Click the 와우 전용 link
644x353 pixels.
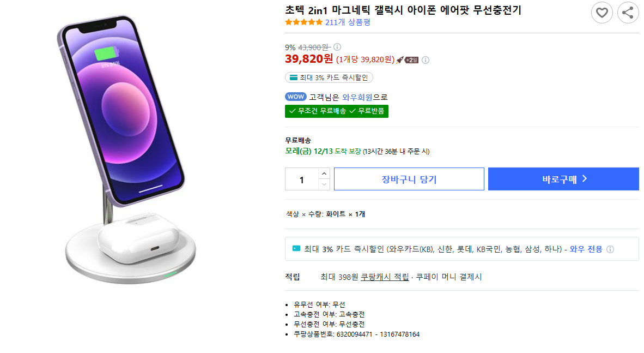point(586,249)
